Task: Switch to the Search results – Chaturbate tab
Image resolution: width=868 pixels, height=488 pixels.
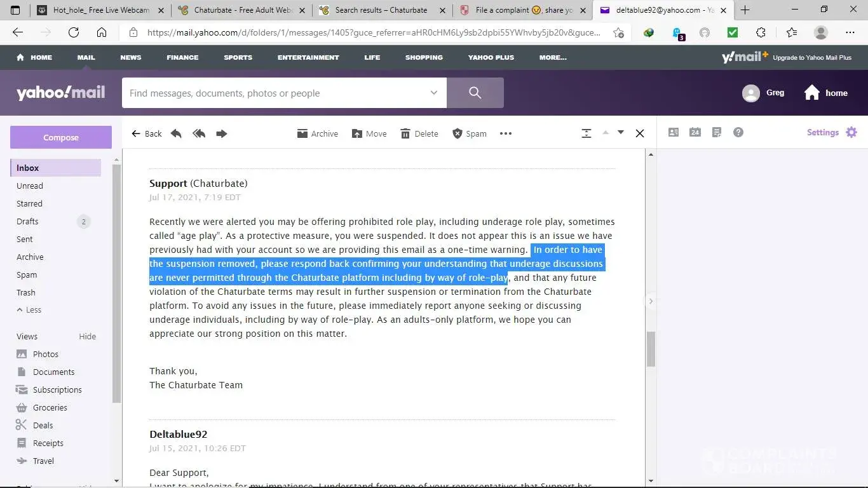Action: 381,10
